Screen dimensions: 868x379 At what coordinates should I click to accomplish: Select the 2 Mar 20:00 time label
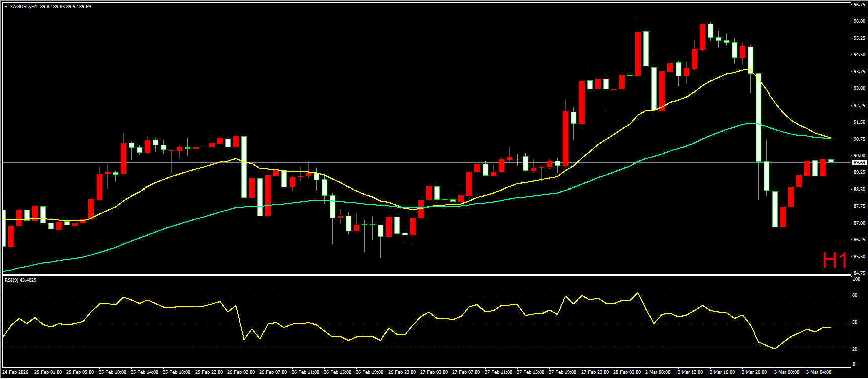click(x=754, y=372)
